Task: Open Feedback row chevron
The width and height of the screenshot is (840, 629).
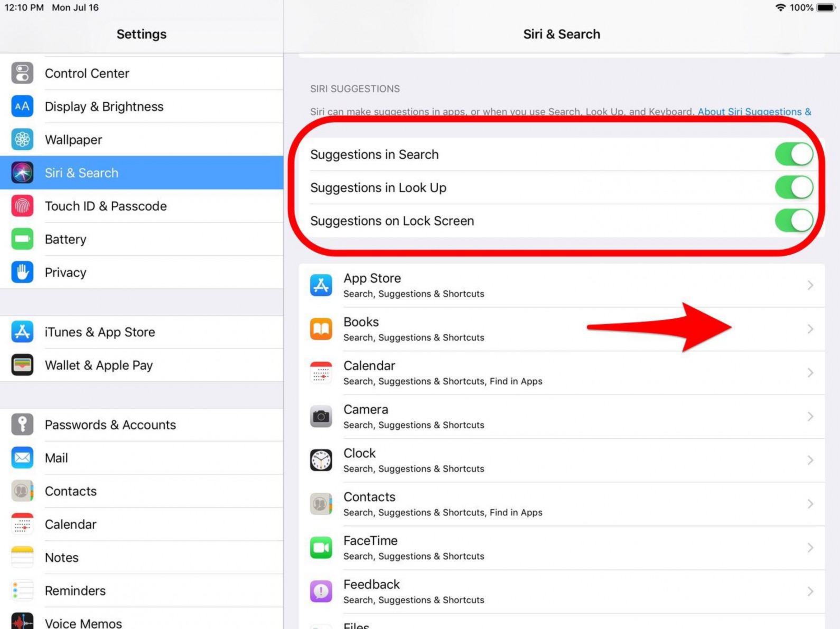Action: pyautogui.click(x=810, y=592)
